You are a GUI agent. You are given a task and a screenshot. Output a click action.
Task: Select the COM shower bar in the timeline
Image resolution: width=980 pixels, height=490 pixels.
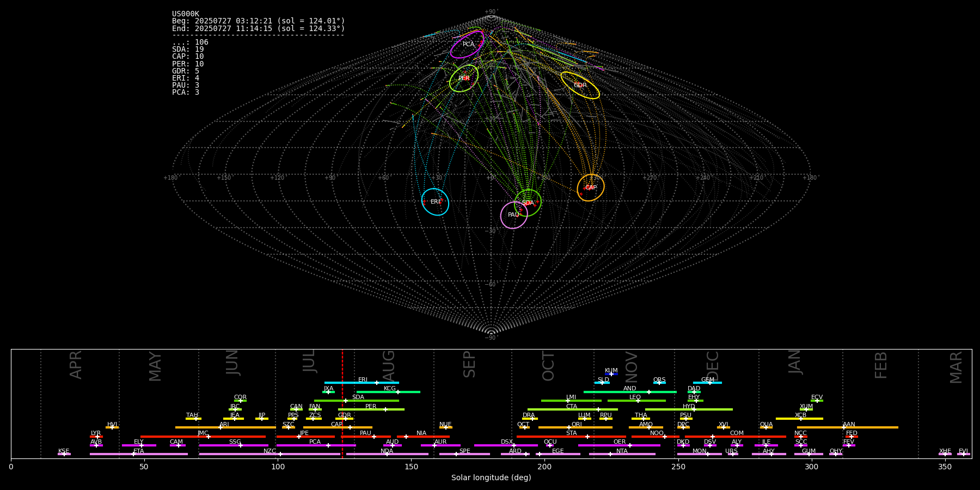736,437
